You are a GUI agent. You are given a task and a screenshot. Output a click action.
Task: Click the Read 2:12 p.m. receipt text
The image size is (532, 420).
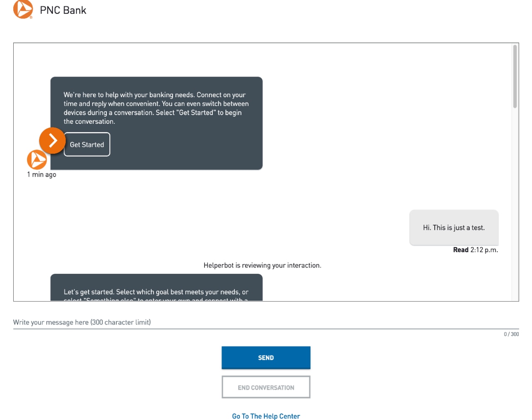(475, 250)
